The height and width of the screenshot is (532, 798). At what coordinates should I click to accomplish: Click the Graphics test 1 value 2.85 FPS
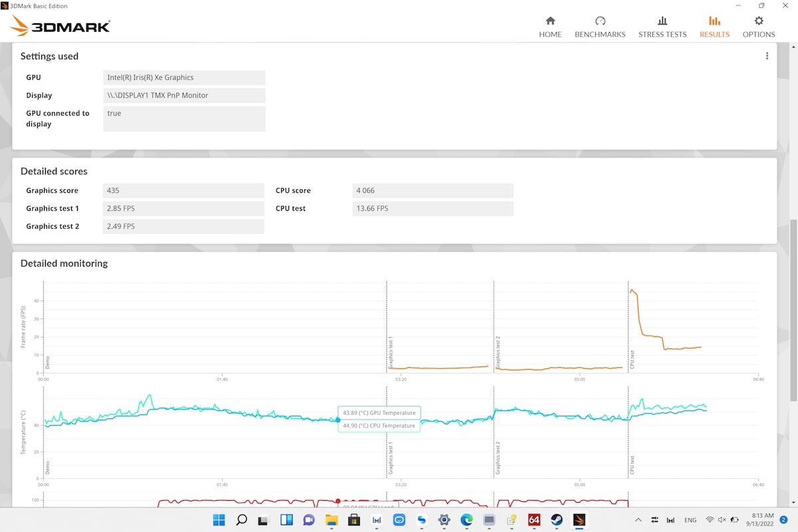184,209
